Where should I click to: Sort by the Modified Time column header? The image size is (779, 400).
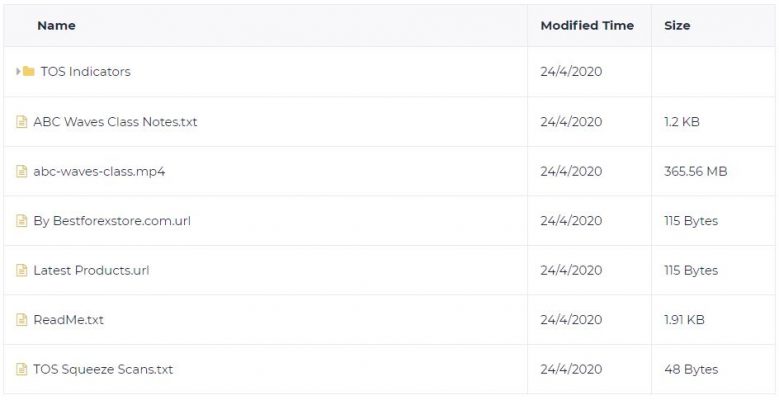point(587,26)
